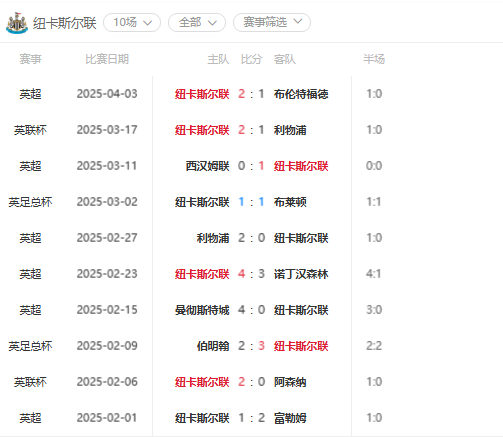503x437 pixels.
Task: Click the 1:1 score against 布莱顿
Action: (251, 202)
